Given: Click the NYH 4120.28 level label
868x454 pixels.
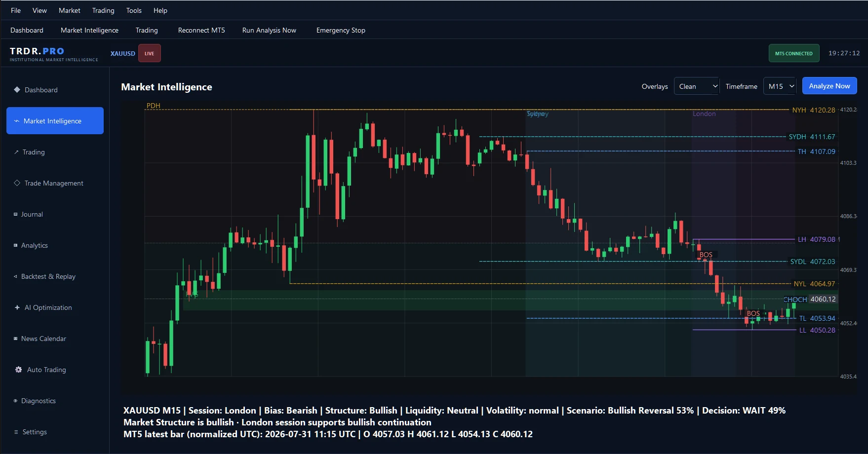Looking at the screenshot, I should click(x=814, y=110).
